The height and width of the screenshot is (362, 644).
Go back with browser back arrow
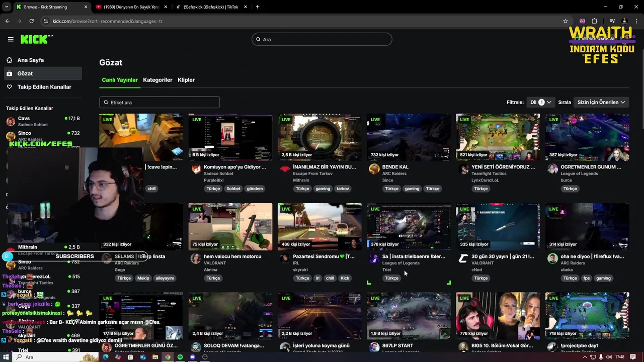(x=7, y=21)
